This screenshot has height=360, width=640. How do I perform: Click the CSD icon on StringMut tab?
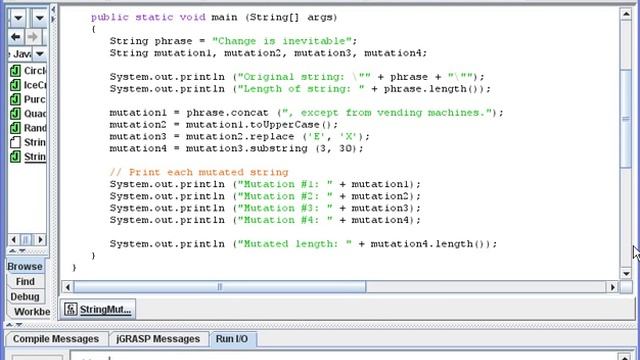(71, 309)
